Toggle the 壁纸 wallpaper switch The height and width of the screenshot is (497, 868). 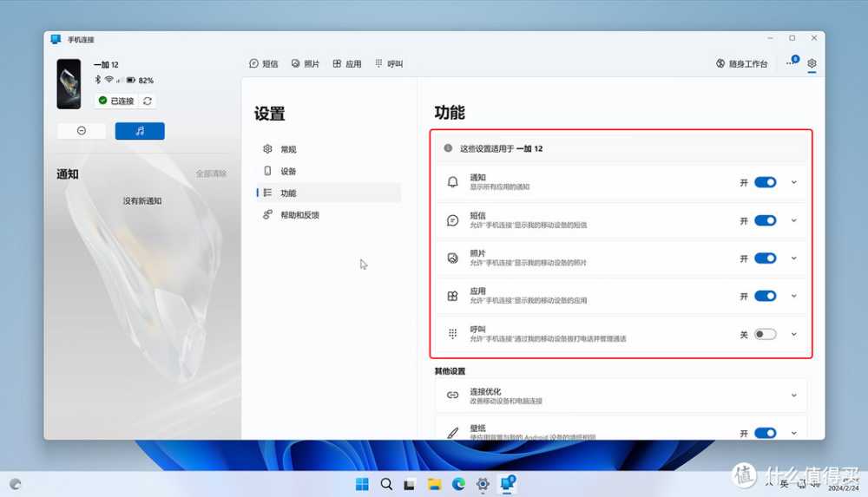(765, 433)
